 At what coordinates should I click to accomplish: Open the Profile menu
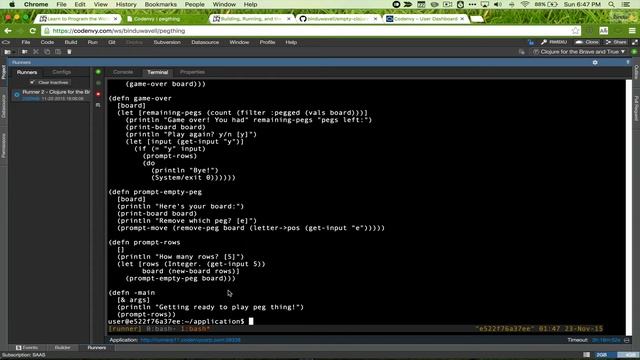pyautogui.click(x=267, y=42)
